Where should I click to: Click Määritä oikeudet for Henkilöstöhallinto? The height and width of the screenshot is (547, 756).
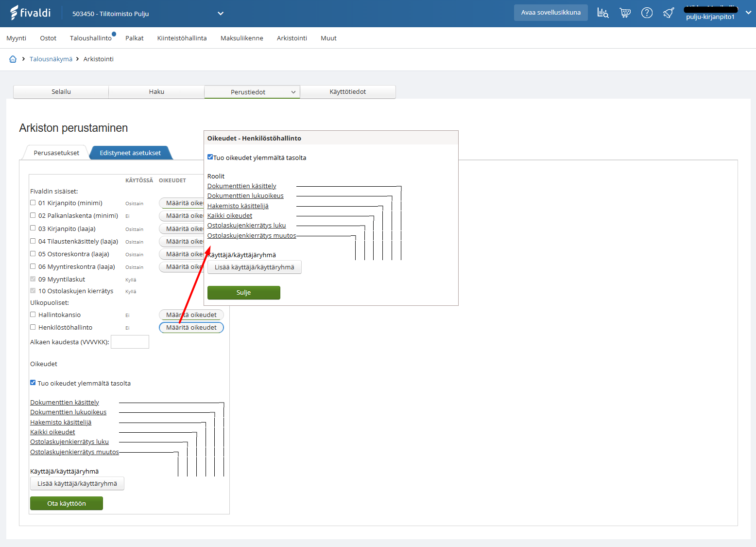[x=191, y=328]
